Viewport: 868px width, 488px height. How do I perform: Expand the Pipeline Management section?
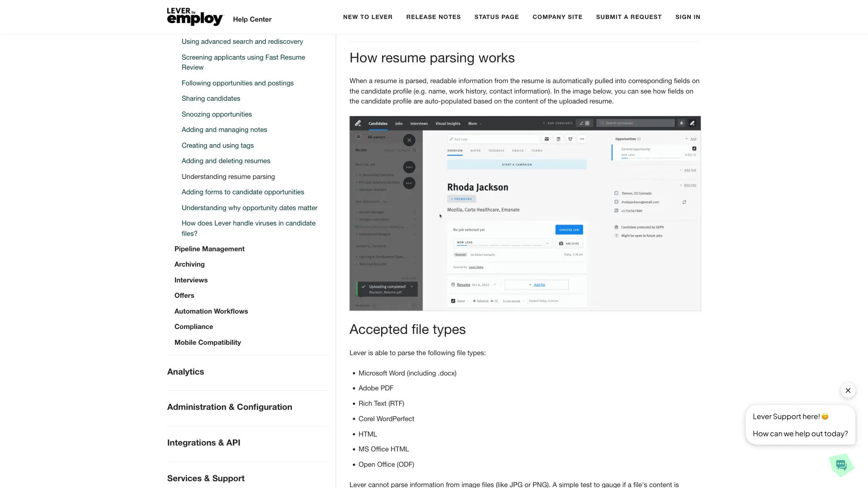coord(209,249)
